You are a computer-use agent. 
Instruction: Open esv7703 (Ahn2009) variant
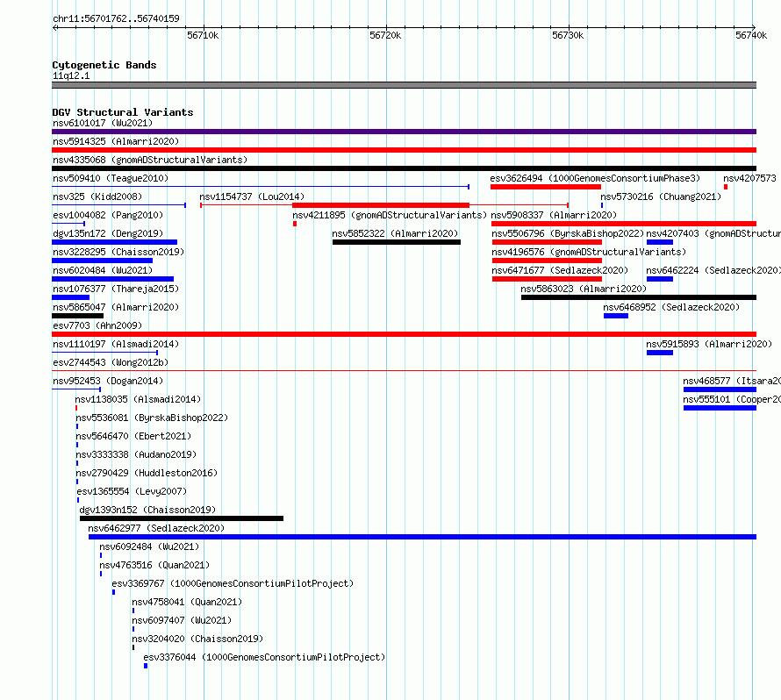[97, 325]
